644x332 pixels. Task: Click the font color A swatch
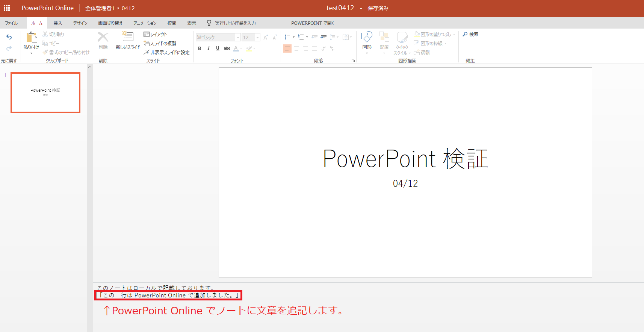tap(236, 49)
